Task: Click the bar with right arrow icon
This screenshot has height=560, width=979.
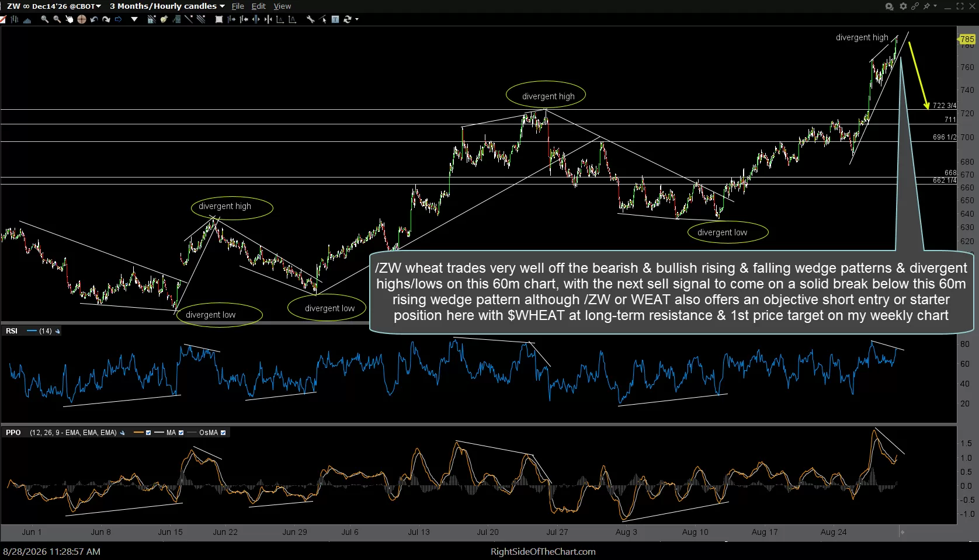Action: coord(231,19)
